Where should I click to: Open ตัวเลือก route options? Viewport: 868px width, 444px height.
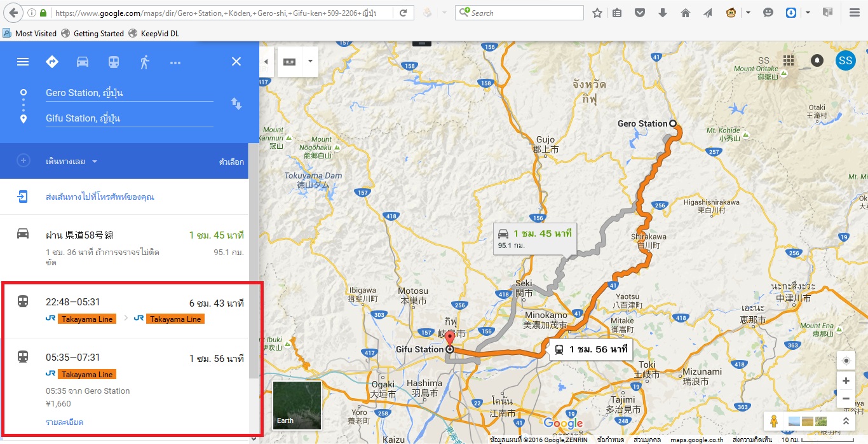231,162
